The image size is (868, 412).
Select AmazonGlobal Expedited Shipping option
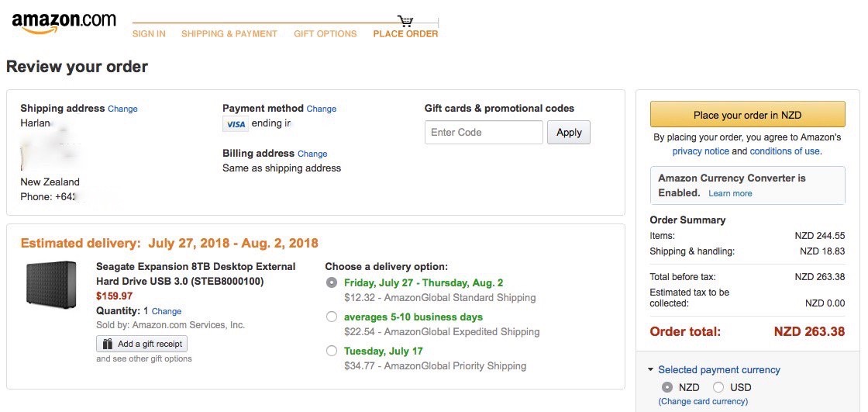[332, 317]
